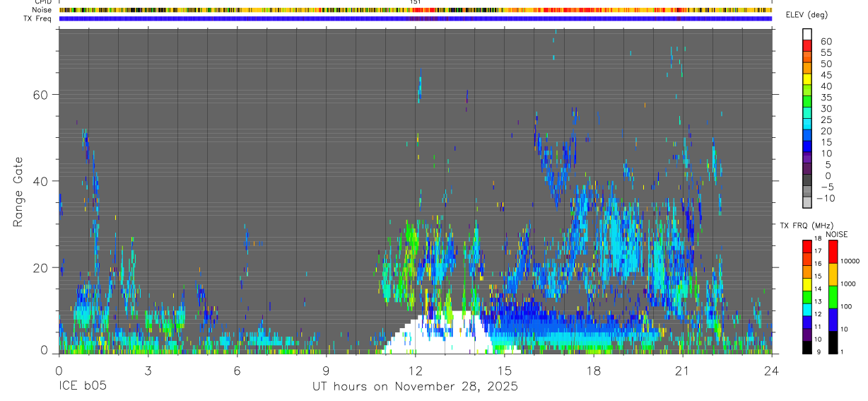Pick the blue swatch in the NOISE colorbar

point(832,319)
